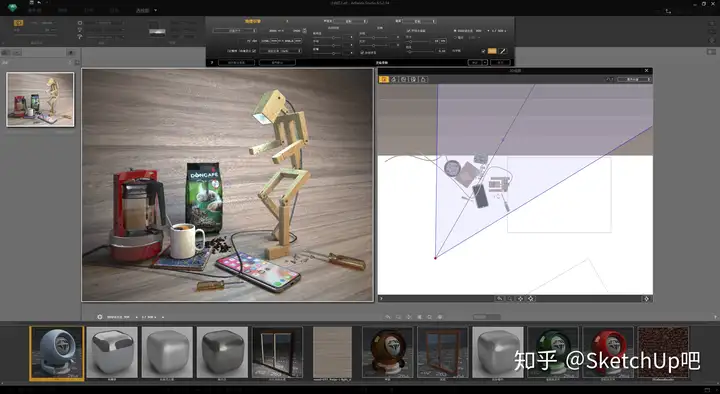Expand the arrow at 2D view bottom-left
Viewport: 720px width, 394px height.
[381, 298]
